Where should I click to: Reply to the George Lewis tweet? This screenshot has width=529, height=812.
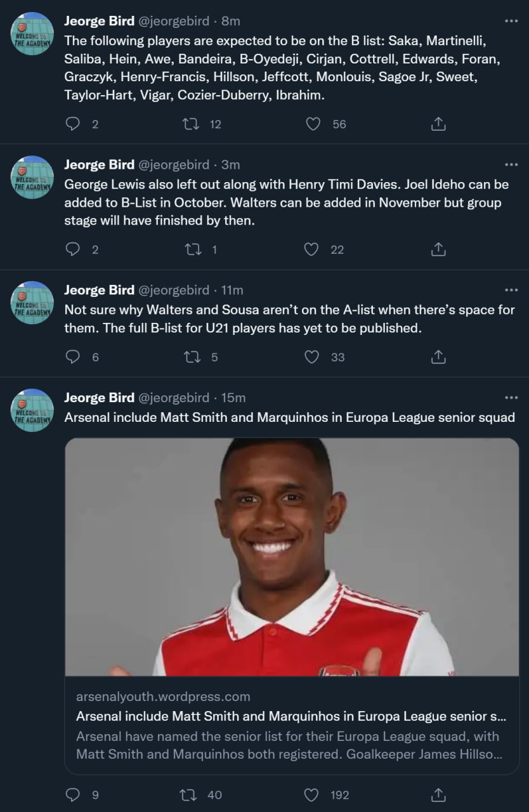[x=74, y=249]
